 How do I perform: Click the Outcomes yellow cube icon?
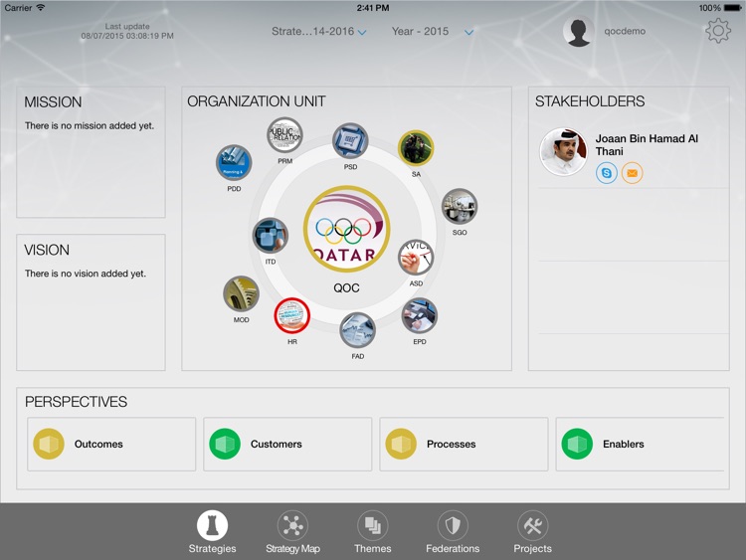[x=49, y=444]
